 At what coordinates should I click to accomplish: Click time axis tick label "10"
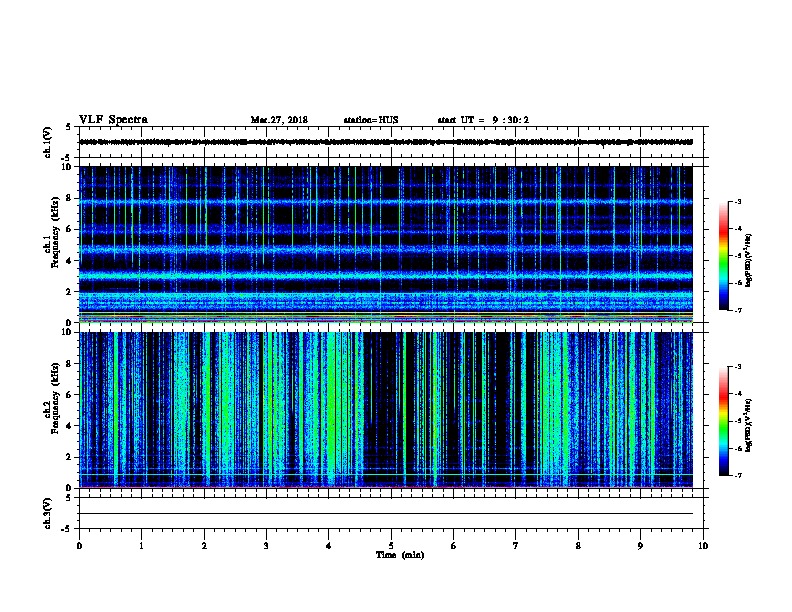tap(703, 545)
